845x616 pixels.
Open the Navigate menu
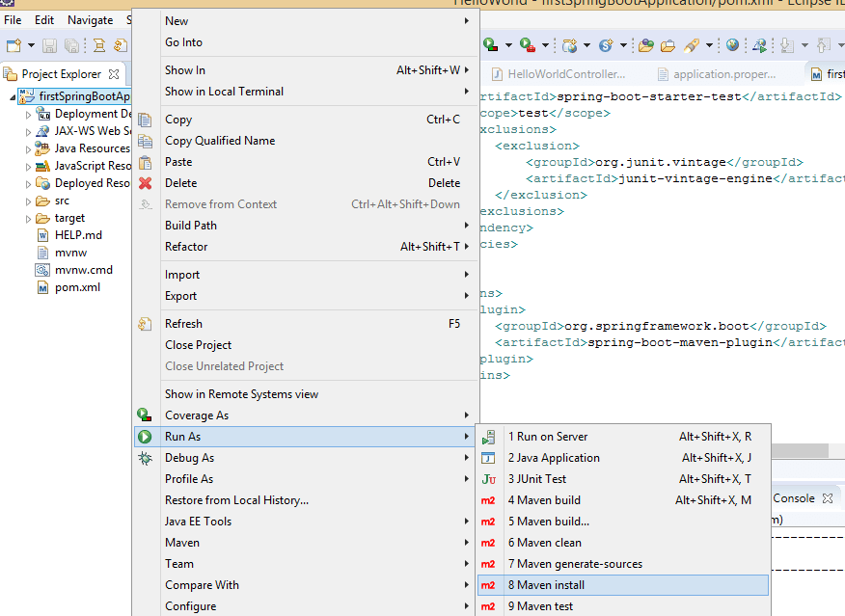click(x=90, y=20)
